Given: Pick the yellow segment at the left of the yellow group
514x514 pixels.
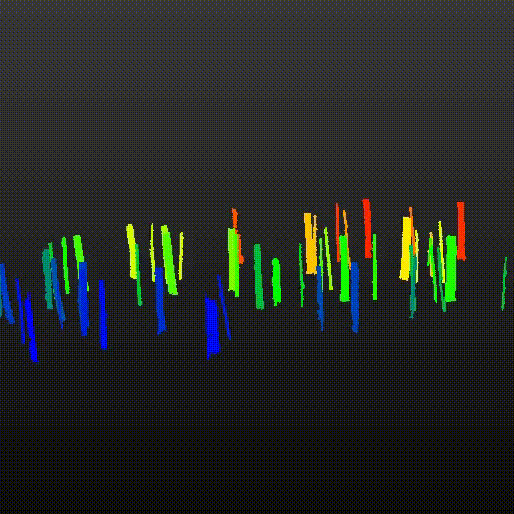Looking at the screenshot, I should point(132,251).
